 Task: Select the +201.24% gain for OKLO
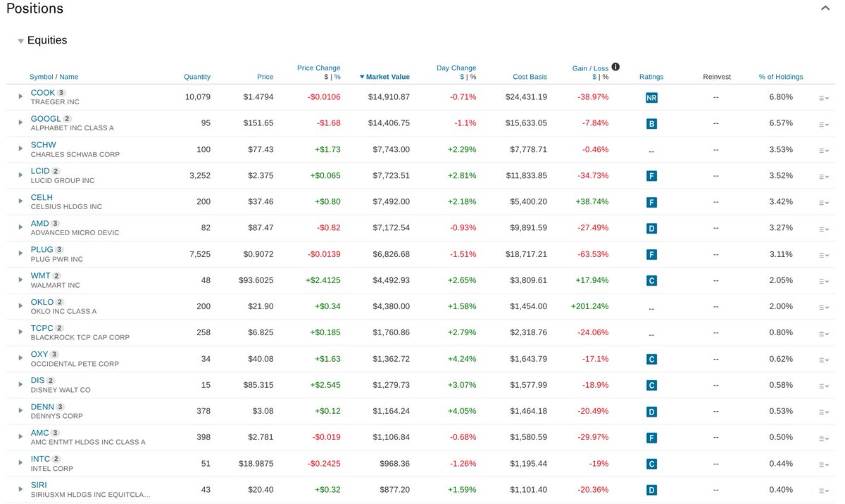tap(589, 306)
